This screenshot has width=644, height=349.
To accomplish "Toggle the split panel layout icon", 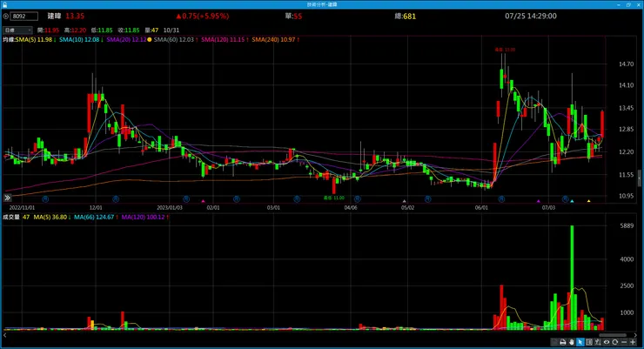I will (589, 342).
